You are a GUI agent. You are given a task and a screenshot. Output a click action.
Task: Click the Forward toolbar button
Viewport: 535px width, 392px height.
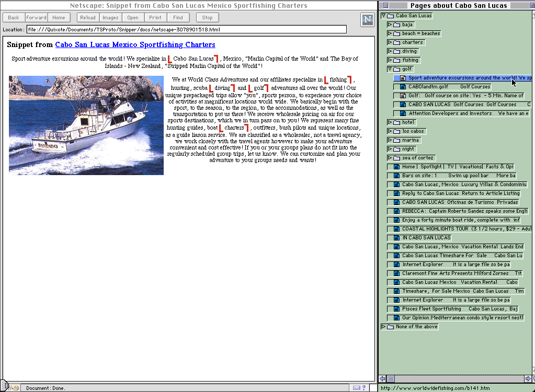(x=36, y=18)
